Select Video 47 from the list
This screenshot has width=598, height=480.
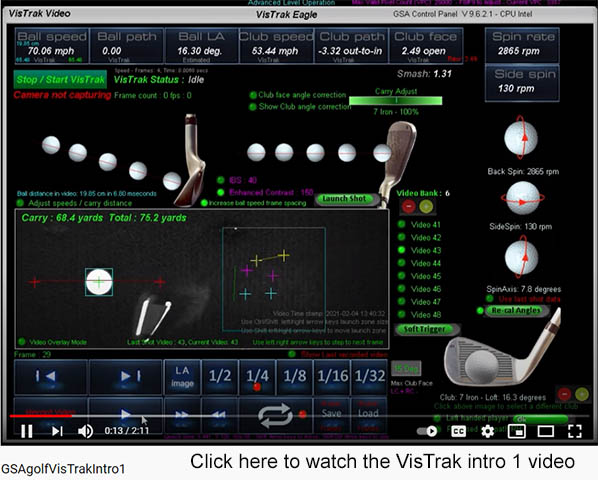click(419, 302)
